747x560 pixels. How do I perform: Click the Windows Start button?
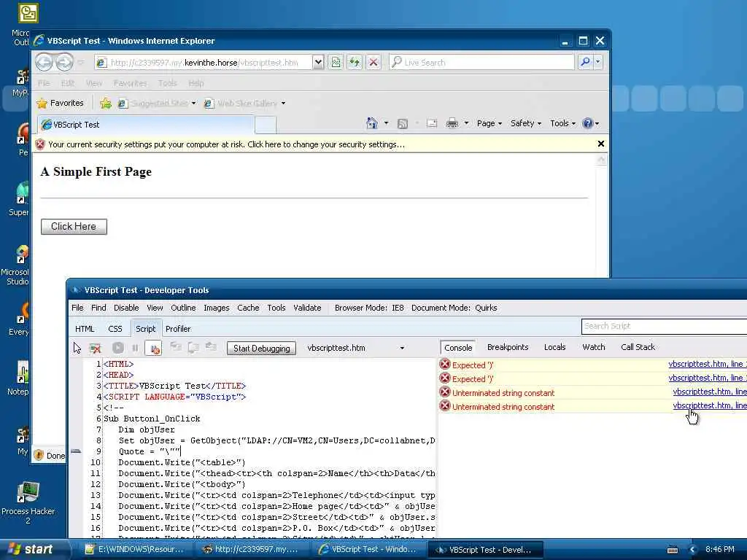tap(31, 549)
